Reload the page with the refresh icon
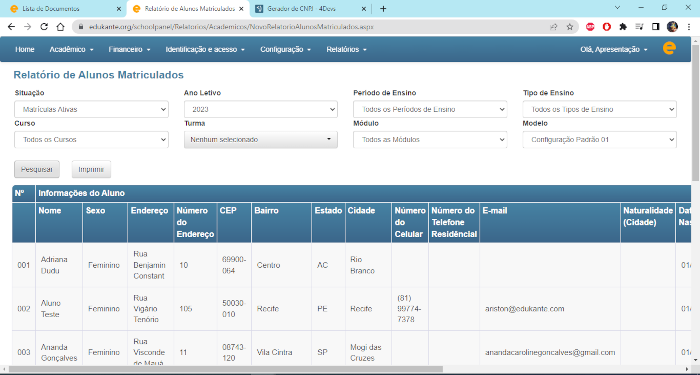Image resolution: width=700 pixels, height=375 pixels. pyautogui.click(x=44, y=27)
